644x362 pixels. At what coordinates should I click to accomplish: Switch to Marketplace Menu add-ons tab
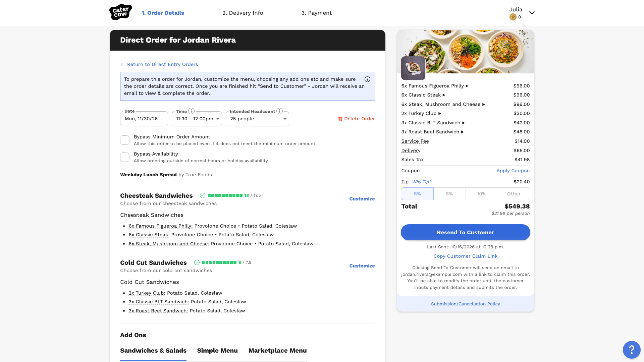coord(277,351)
